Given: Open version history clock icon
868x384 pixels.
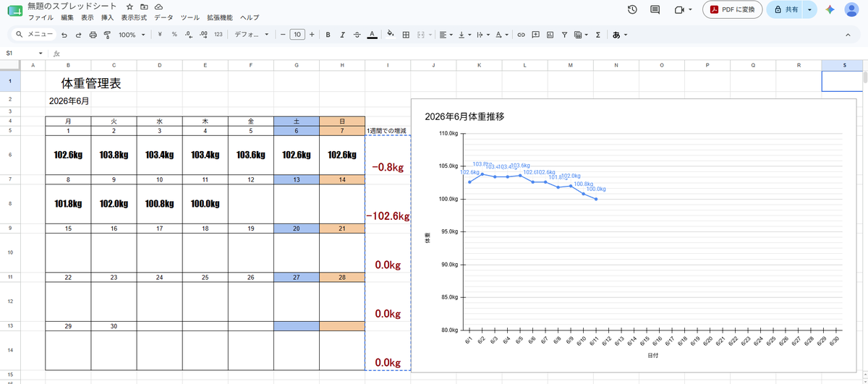Looking at the screenshot, I should (632, 10).
